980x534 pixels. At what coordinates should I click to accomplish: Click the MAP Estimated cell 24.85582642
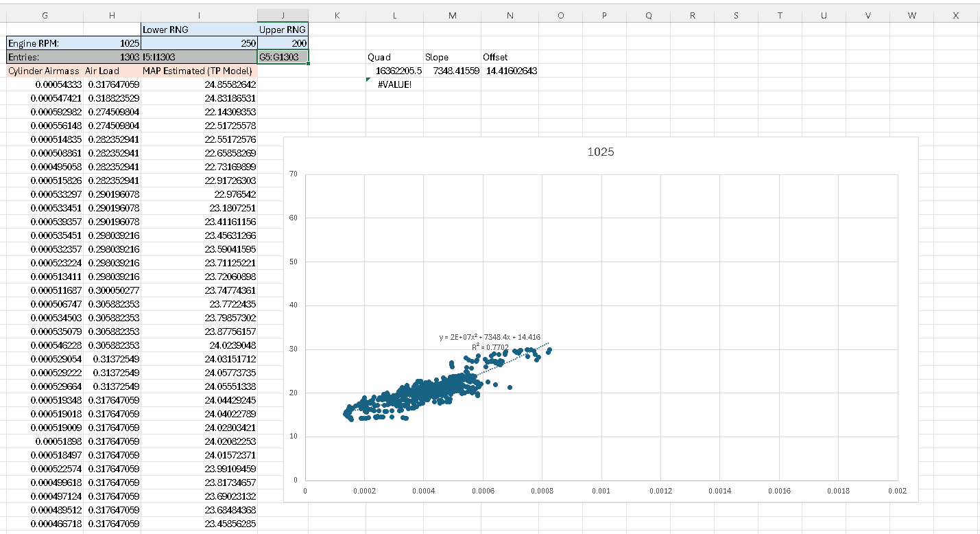click(x=199, y=84)
